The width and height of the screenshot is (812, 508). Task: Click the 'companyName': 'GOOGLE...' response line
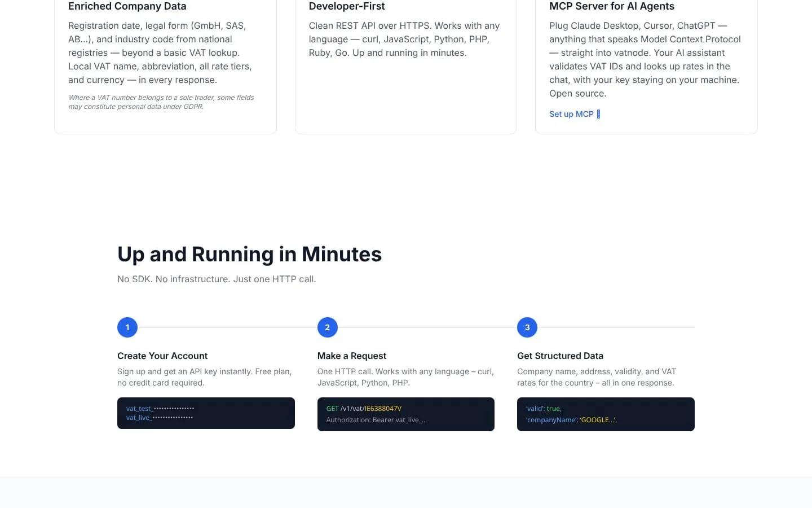pos(571,420)
